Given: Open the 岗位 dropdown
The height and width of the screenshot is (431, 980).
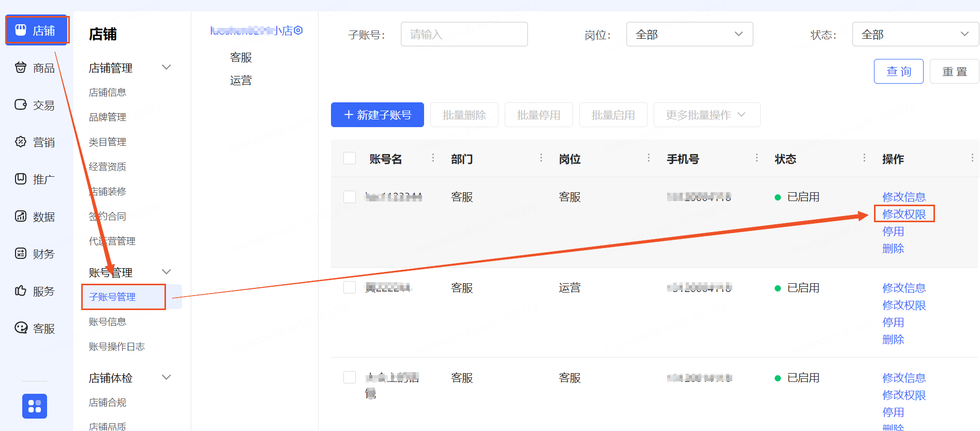Looking at the screenshot, I should click(x=689, y=34).
